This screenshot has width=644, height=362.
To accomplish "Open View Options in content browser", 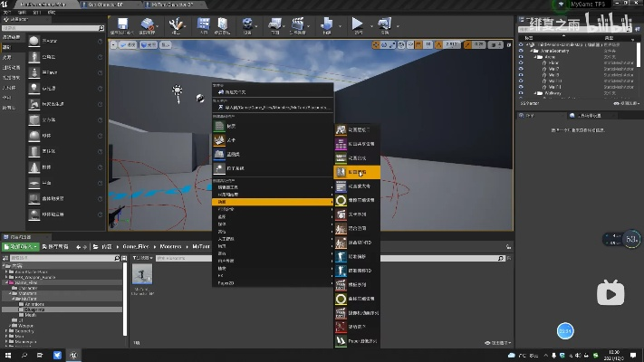I will tap(498, 343).
